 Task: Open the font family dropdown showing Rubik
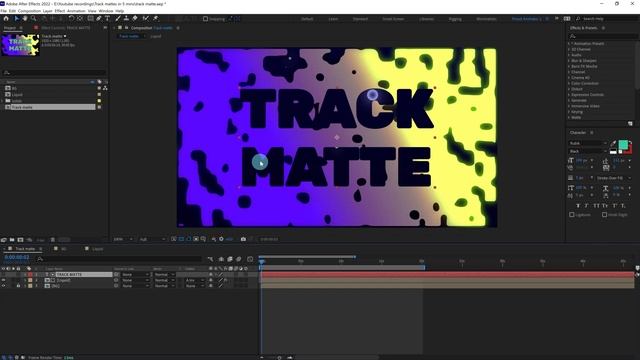pos(588,143)
